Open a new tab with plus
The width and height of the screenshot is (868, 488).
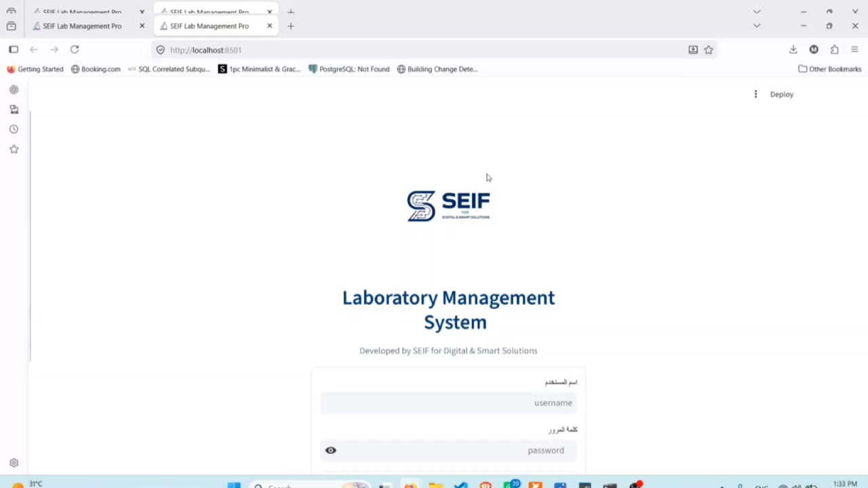click(291, 26)
